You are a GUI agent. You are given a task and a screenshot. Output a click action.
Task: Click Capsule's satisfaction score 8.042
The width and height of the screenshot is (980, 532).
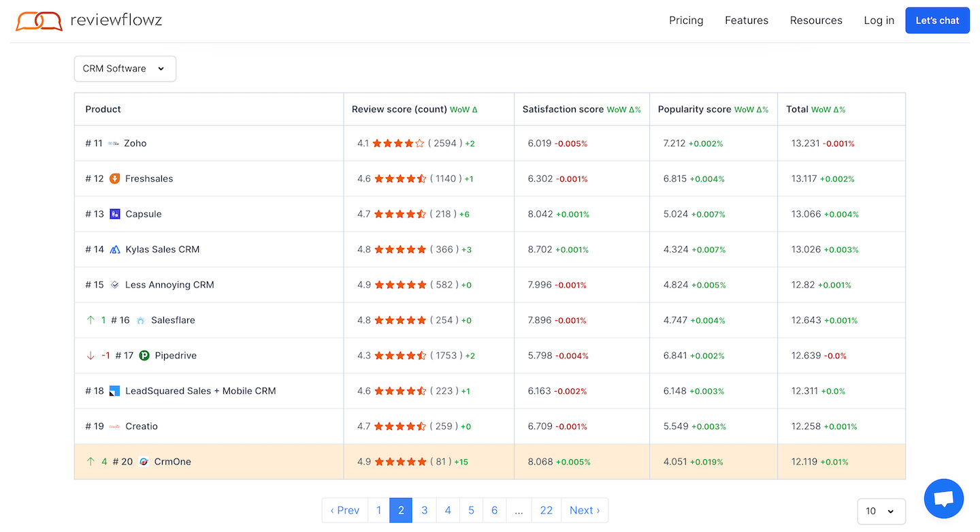[x=540, y=214]
